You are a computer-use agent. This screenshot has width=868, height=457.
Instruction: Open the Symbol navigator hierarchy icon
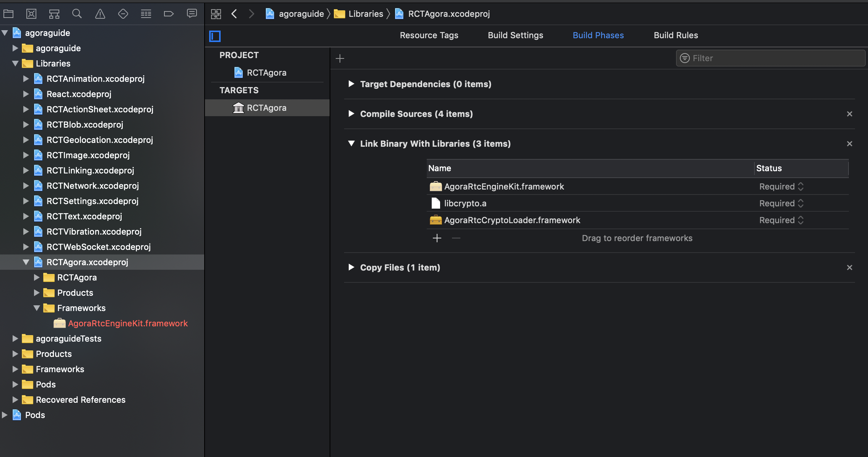pos(54,14)
